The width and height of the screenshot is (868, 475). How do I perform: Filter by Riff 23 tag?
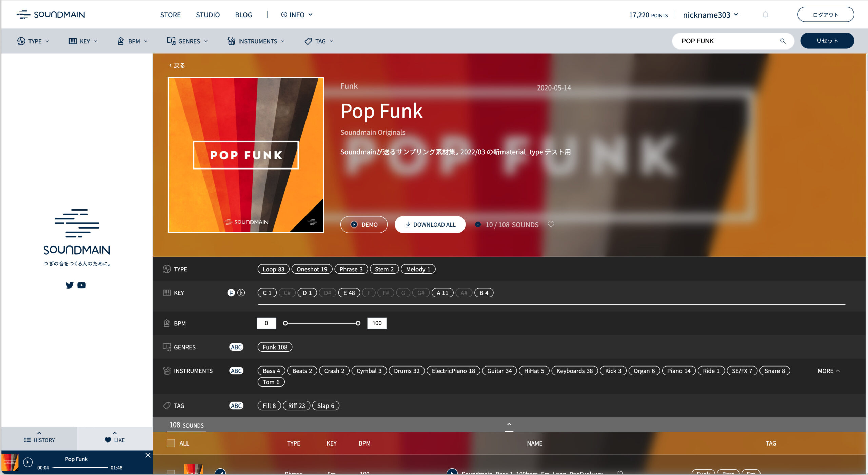(x=296, y=405)
